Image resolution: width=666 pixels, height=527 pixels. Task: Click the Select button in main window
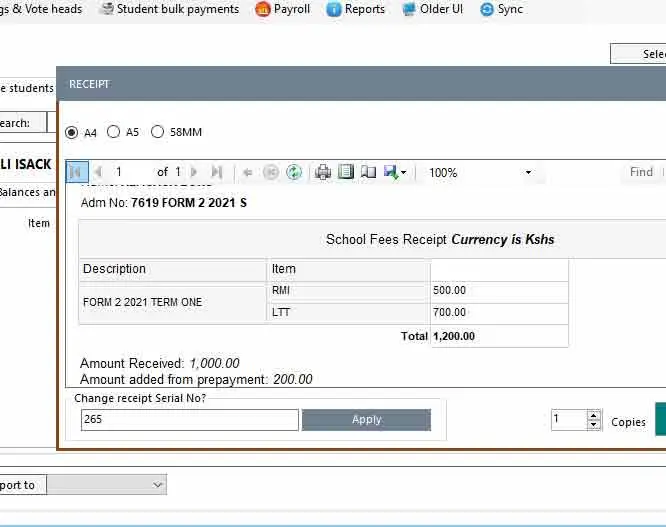point(638,54)
